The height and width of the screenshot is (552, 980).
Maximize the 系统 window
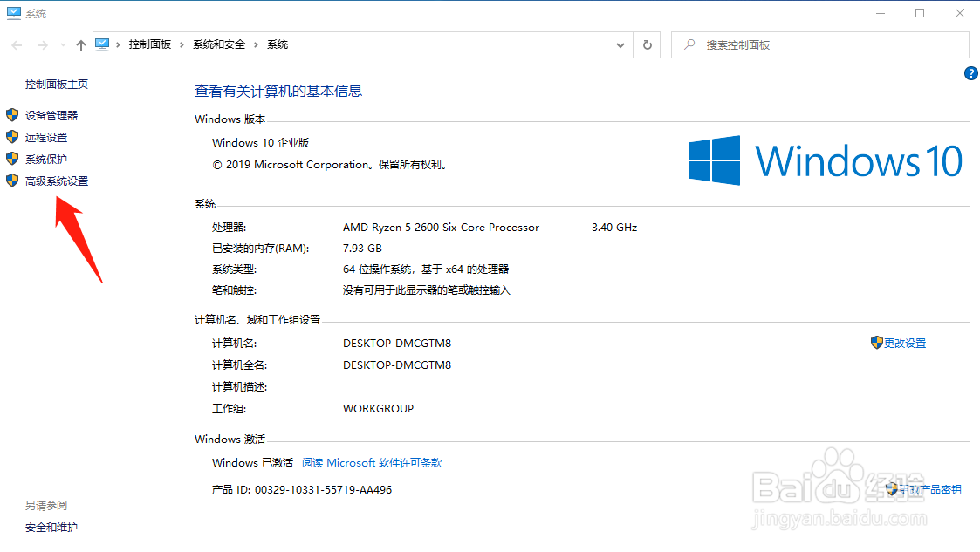pyautogui.click(x=920, y=13)
